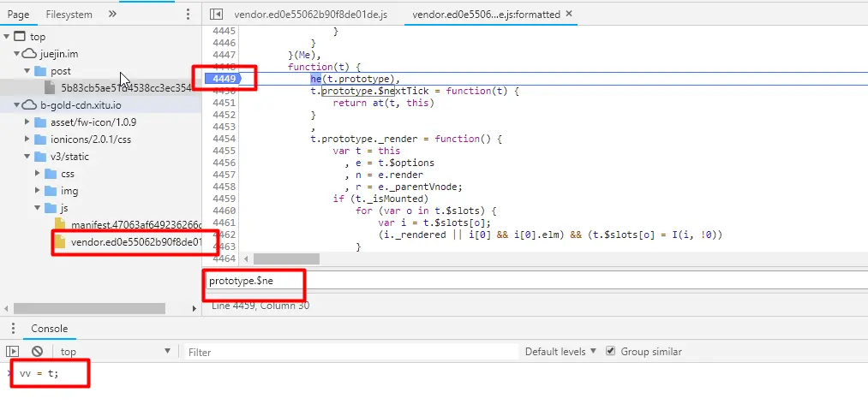Open the manifest.47063af649236266 file
This screenshot has width=868, height=404.
click(x=136, y=225)
